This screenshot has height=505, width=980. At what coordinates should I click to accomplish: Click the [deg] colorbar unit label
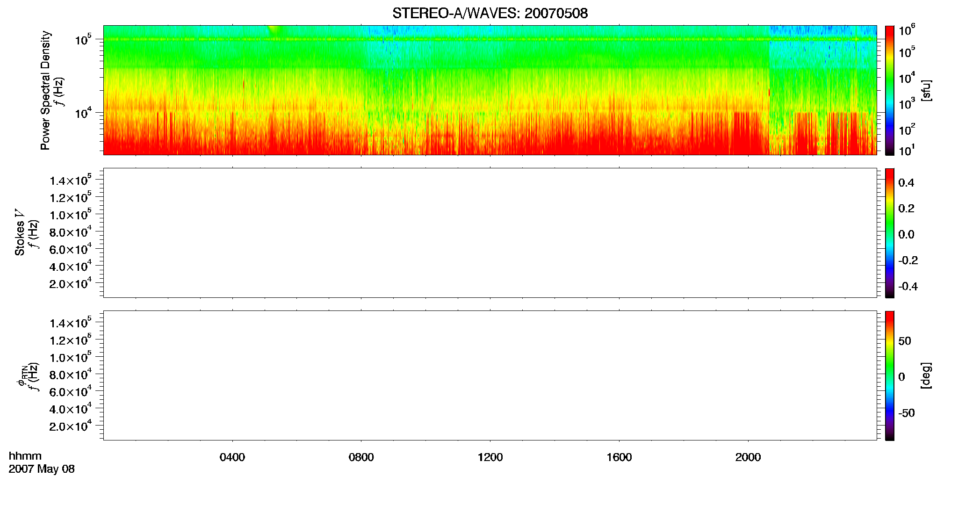click(926, 375)
